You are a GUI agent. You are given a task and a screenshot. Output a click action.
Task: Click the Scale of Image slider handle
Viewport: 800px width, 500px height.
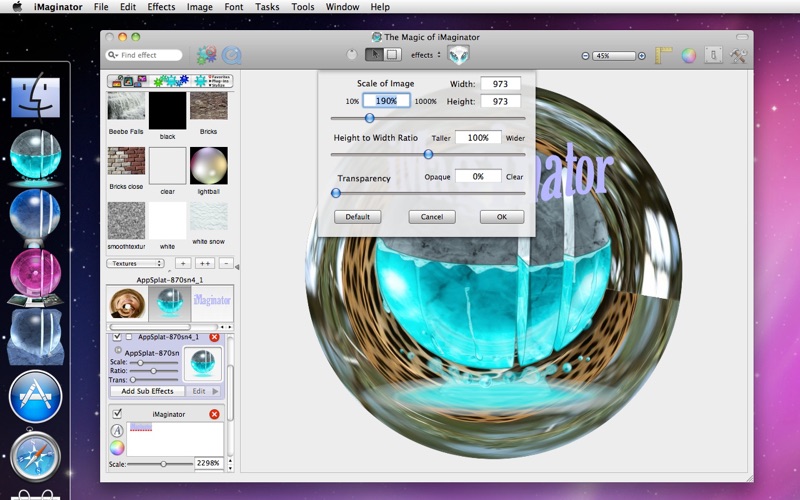(x=369, y=118)
